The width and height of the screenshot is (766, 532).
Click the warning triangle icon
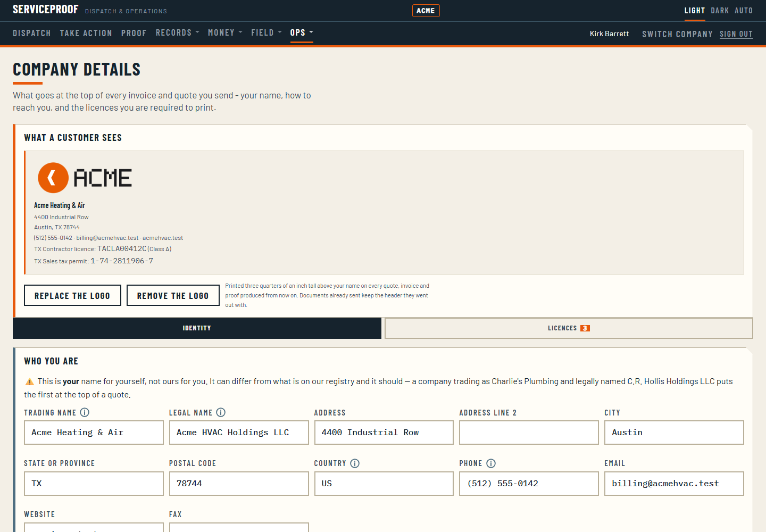click(x=30, y=381)
